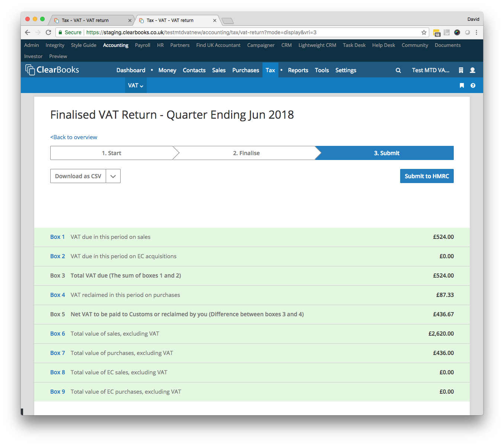Open the Dashboard menu
This screenshot has height=445, width=504.
pos(131,70)
